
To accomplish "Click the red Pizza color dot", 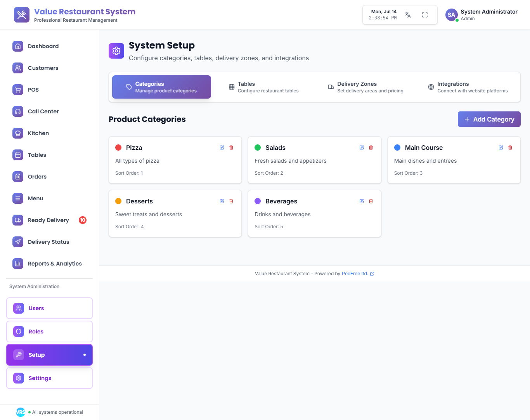I will point(118,148).
